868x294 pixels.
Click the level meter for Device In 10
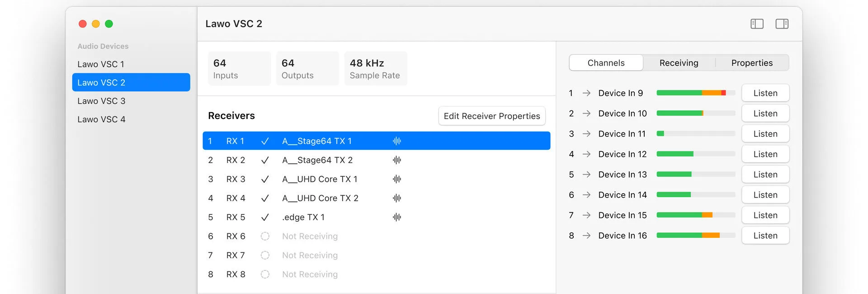(695, 114)
